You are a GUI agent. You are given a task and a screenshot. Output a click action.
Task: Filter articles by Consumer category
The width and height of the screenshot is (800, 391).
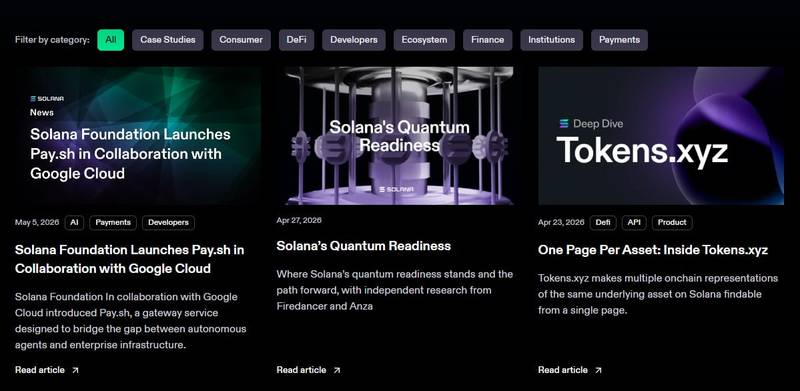(241, 40)
